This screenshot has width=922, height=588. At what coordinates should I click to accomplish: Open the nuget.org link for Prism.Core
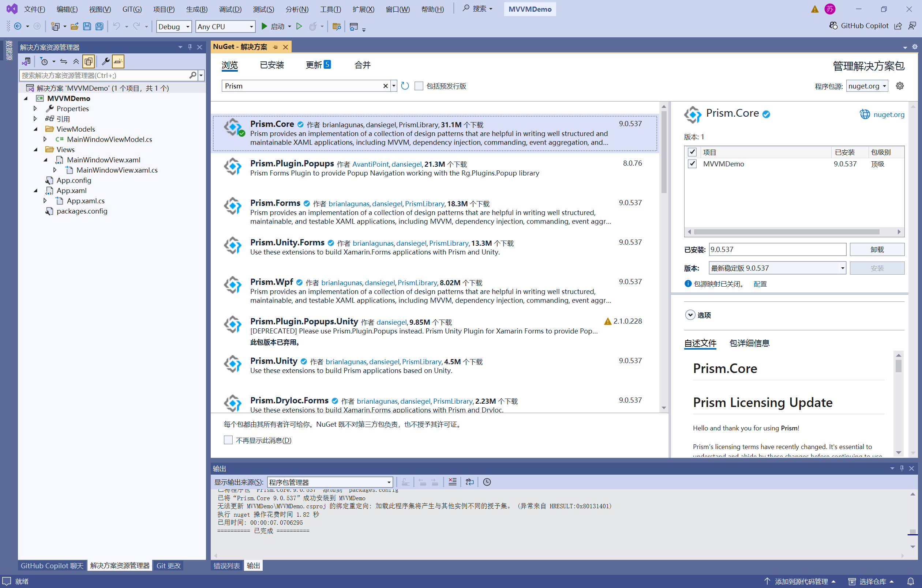click(889, 114)
